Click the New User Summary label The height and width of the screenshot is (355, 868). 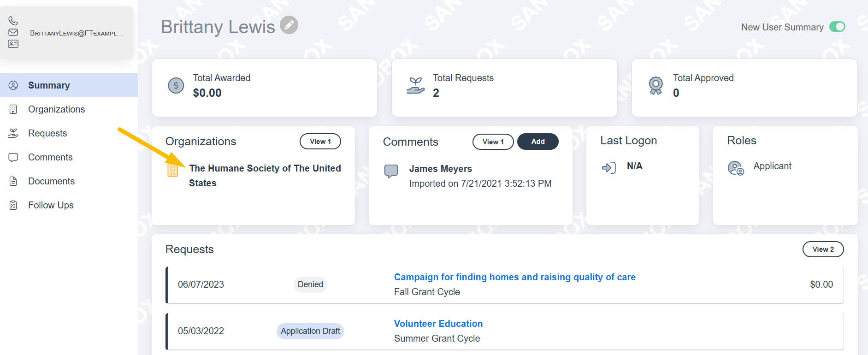782,27
